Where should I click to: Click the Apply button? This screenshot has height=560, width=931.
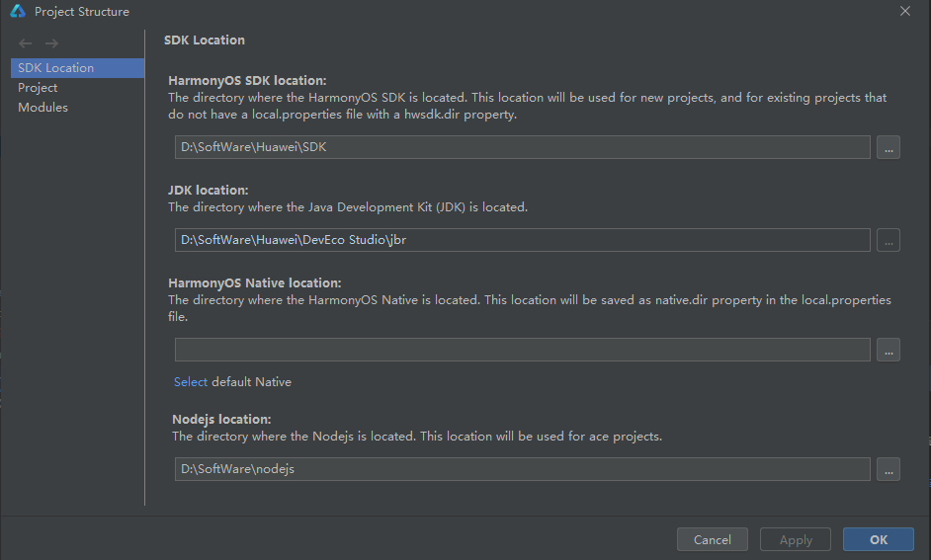[x=796, y=540]
